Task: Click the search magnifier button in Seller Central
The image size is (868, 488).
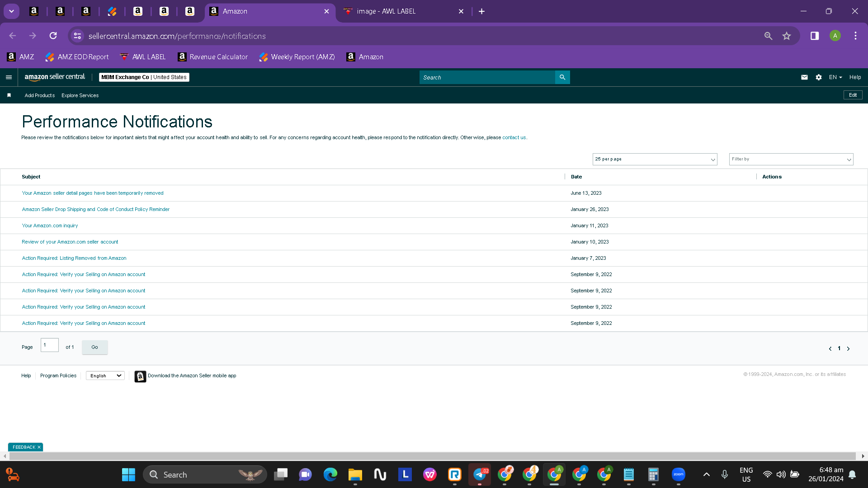Action: click(562, 77)
